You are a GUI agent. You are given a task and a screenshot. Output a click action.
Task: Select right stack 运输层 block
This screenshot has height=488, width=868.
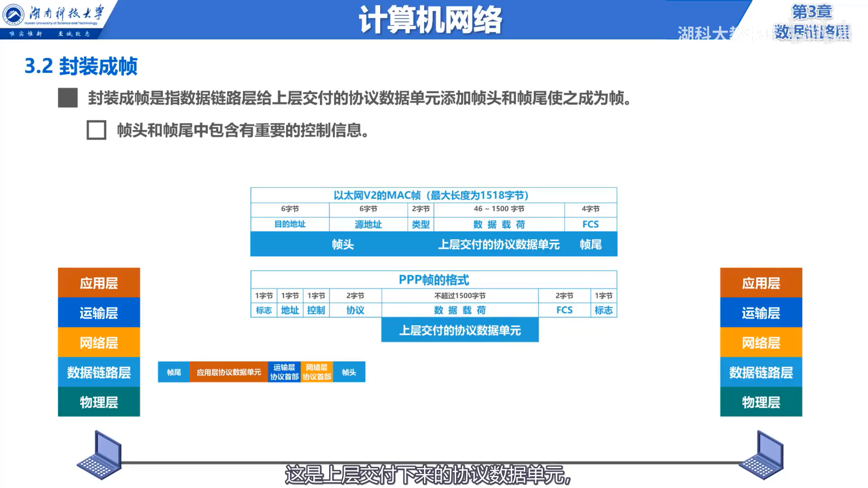point(761,313)
